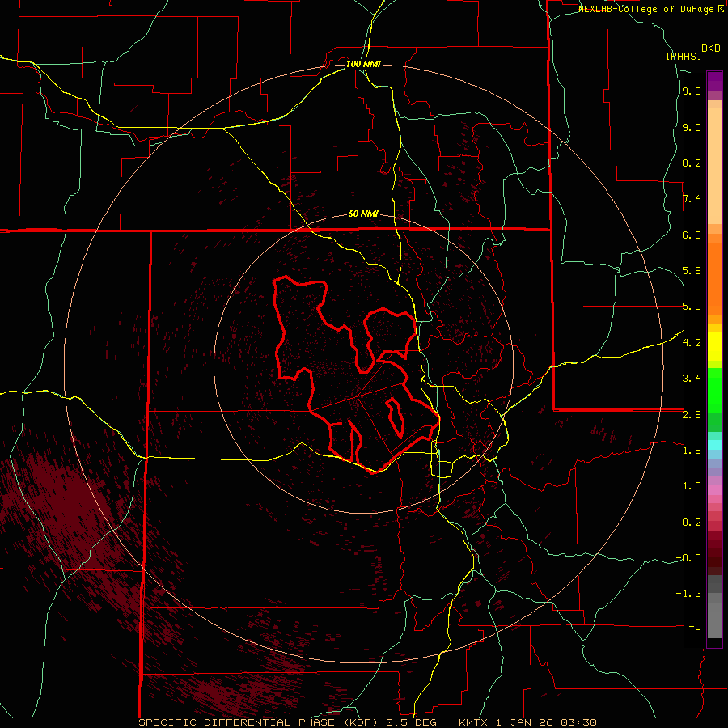Click the 9.0 scale value

692,127
